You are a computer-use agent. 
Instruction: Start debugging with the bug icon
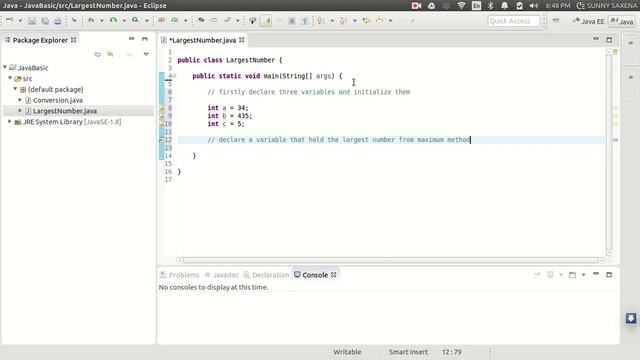pos(91,20)
